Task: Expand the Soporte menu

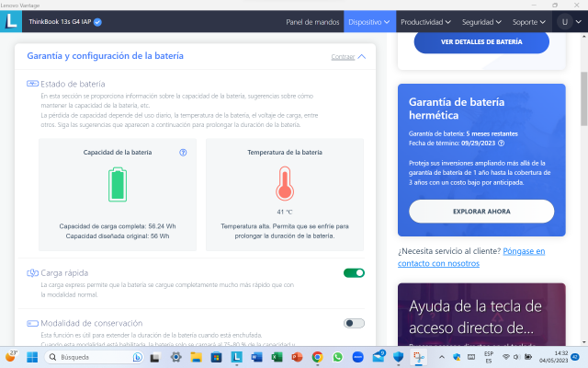Action: (529, 22)
